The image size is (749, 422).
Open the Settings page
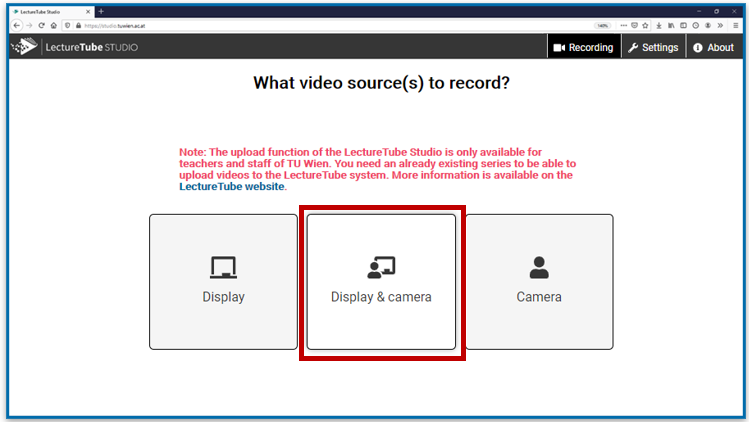[653, 47]
